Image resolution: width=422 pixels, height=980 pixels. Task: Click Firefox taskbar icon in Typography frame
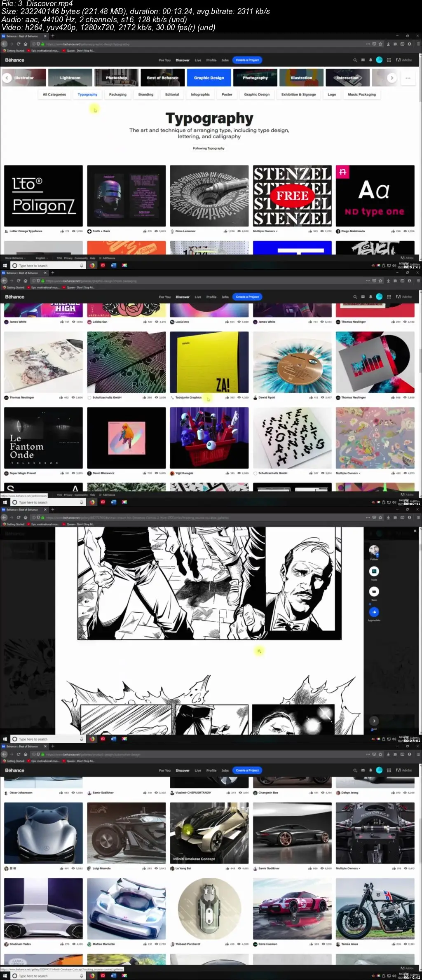click(x=92, y=266)
